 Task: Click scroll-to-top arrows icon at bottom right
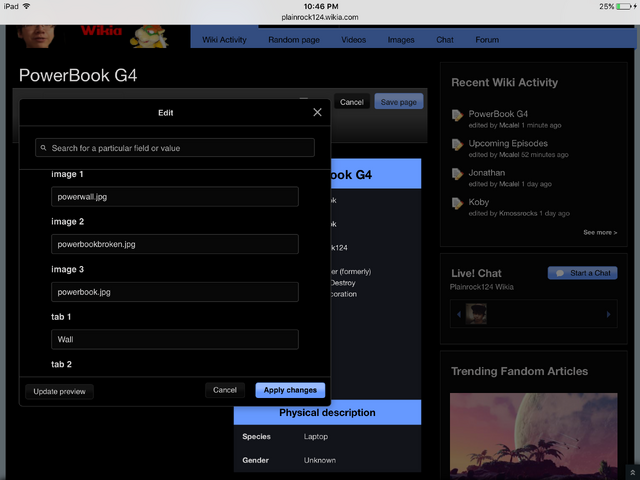click(632, 472)
